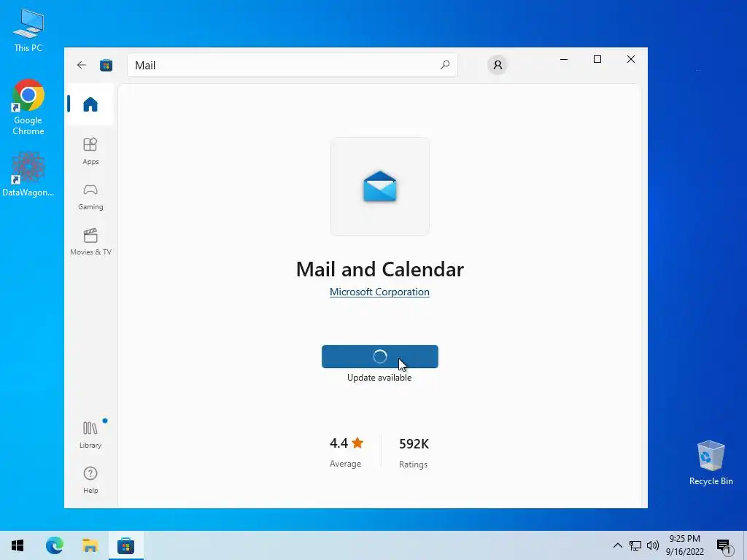Select the Recycle Bin desktop icon
The width and height of the screenshot is (747, 560).
click(x=711, y=463)
